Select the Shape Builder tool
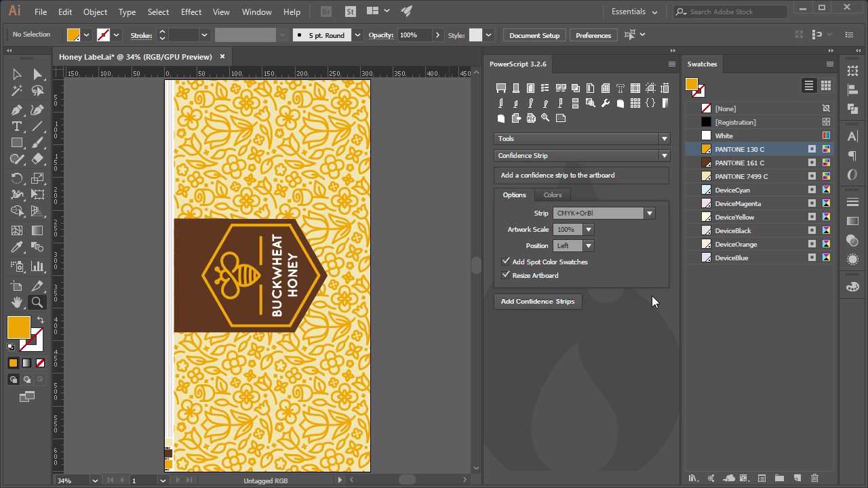 coord(17,212)
